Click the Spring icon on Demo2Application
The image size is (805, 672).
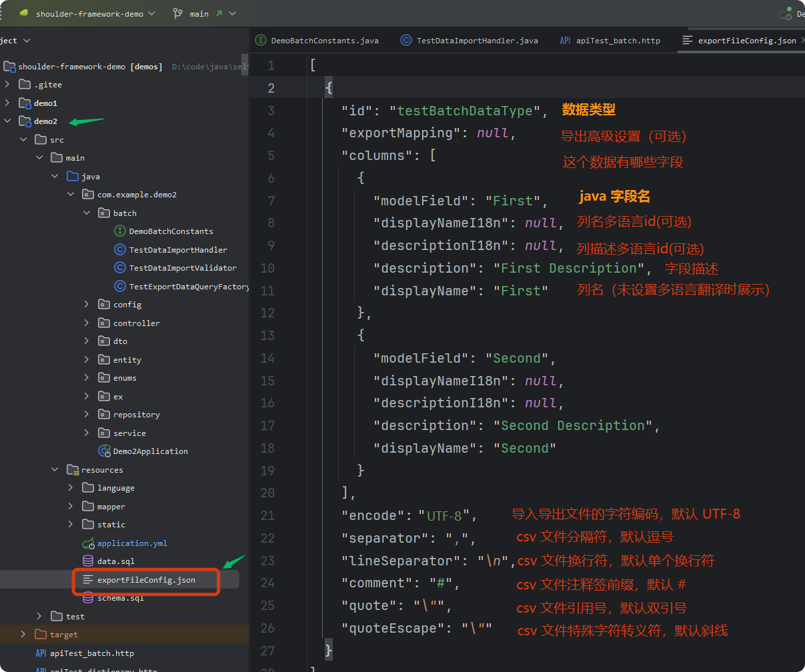pyautogui.click(x=104, y=451)
